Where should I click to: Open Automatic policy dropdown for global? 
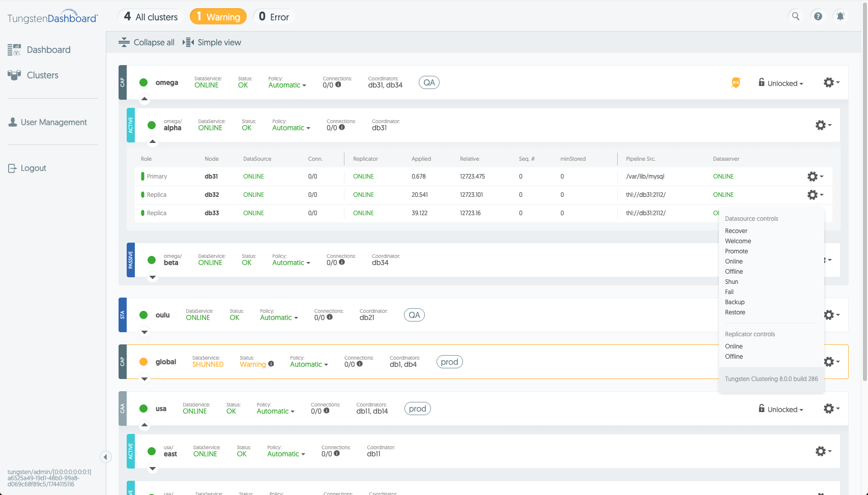(309, 364)
